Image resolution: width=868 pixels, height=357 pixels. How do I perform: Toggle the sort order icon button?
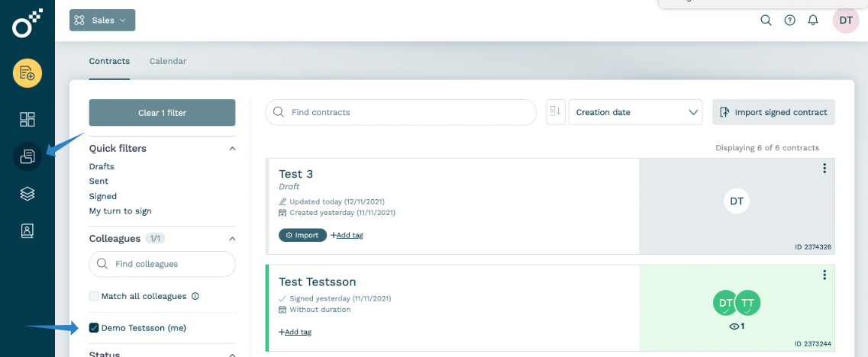555,112
